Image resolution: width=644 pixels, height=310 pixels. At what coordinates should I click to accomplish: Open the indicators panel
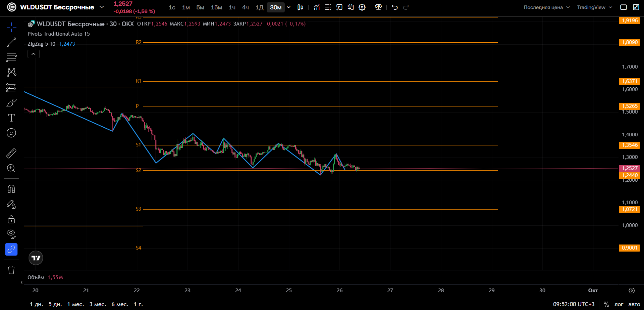(x=317, y=7)
